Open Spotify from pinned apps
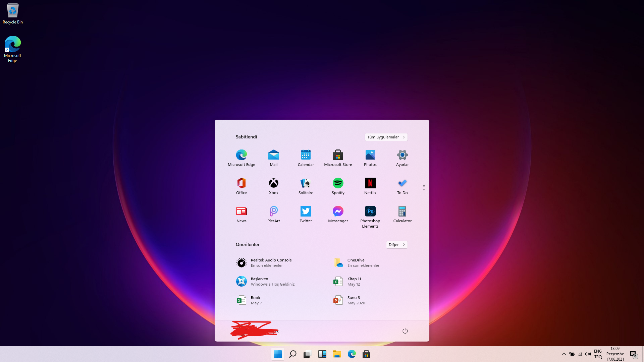This screenshot has height=362, width=644. pos(338,183)
